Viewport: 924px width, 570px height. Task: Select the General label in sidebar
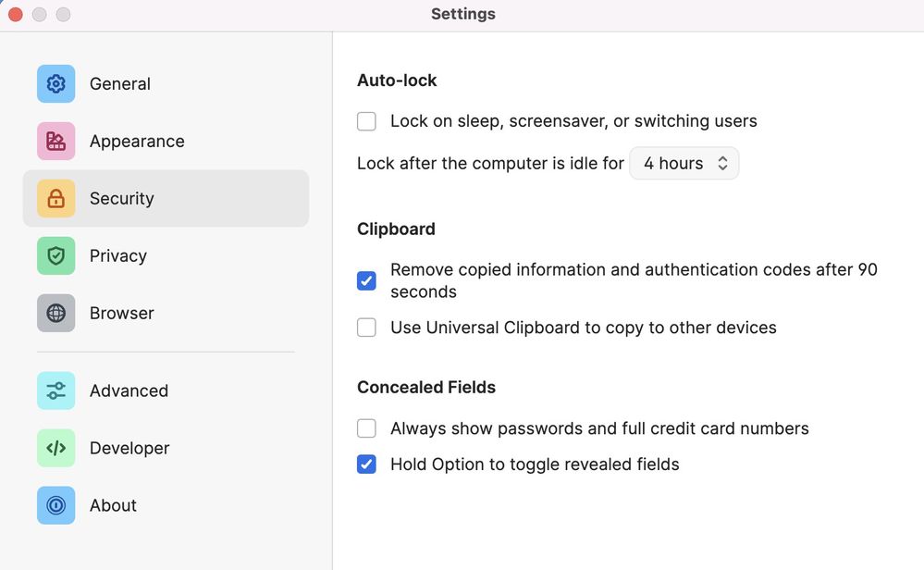(x=120, y=84)
